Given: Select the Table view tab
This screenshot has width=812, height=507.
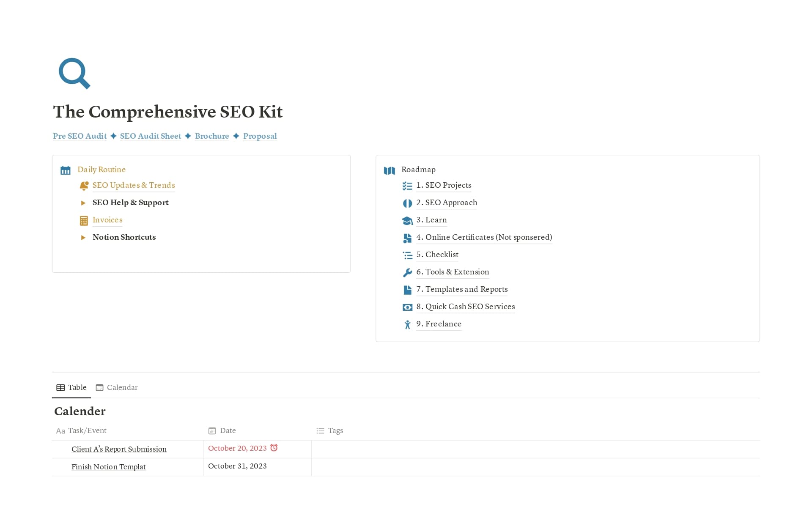Looking at the screenshot, I should 71,387.
